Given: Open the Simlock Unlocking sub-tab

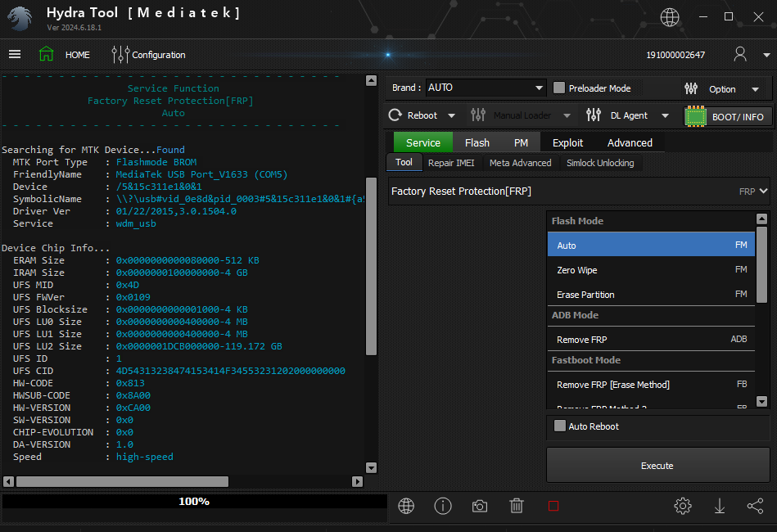Looking at the screenshot, I should tap(600, 163).
